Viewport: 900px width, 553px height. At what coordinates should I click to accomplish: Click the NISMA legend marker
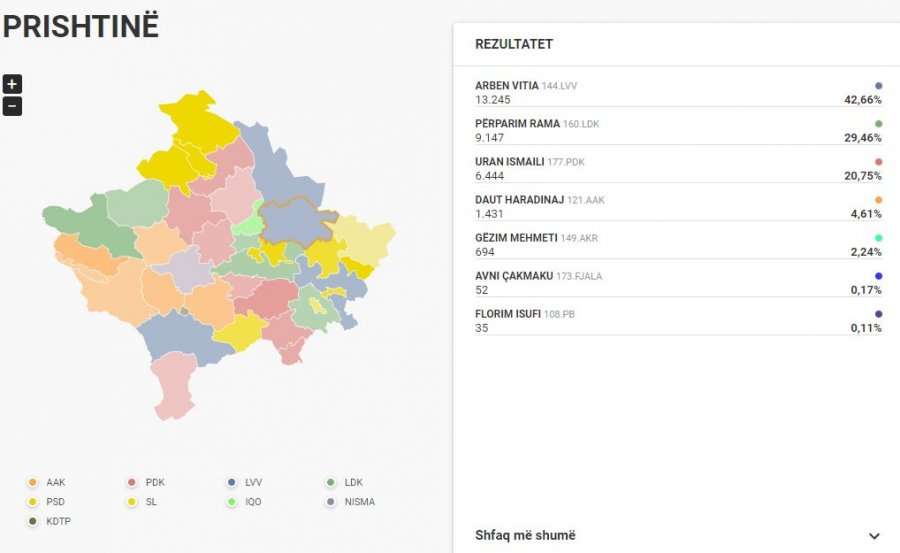(332, 502)
